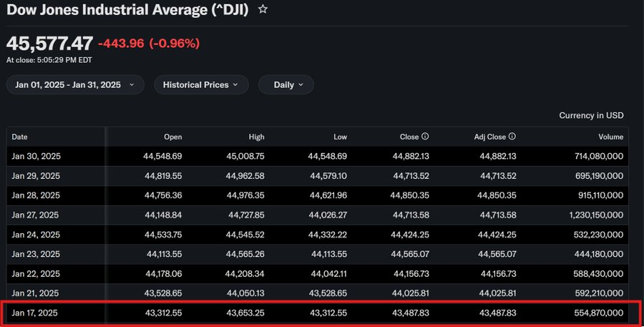Select the Jan 28, 2025 date cell
Viewport: 644px width, 327px height.
(36, 195)
